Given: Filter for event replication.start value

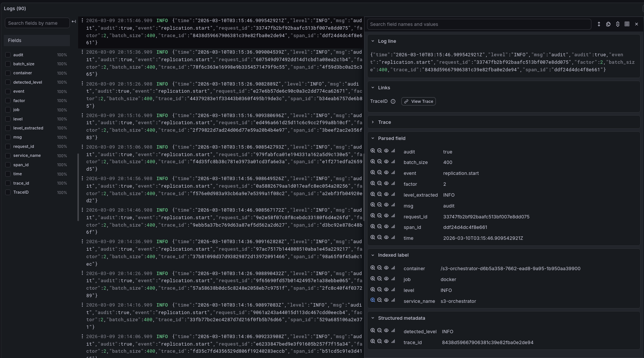Looking at the screenshot, I should coord(373,172).
